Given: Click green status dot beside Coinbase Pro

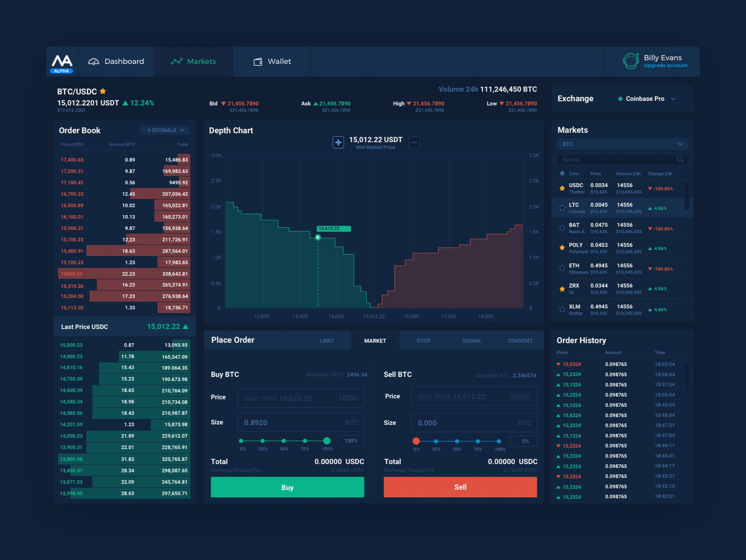Looking at the screenshot, I should coord(620,99).
